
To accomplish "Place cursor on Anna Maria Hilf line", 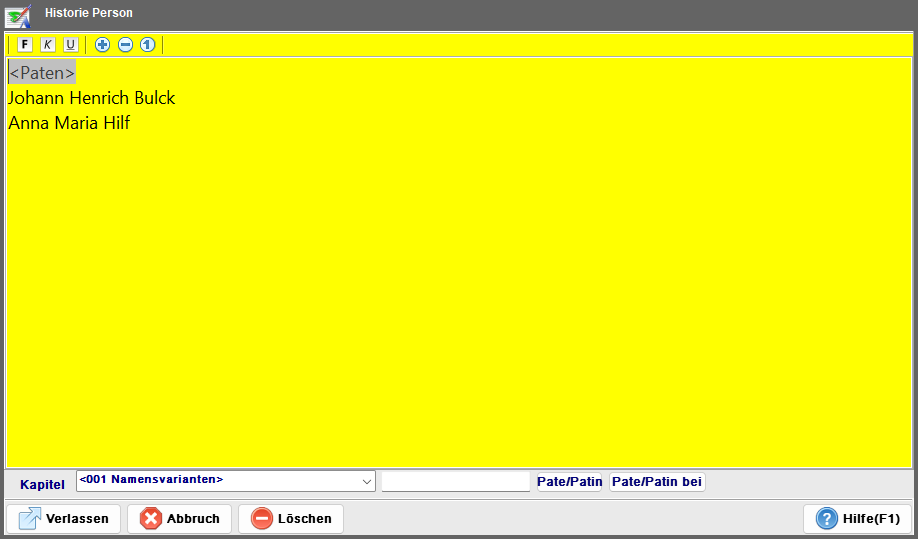I will coord(69,123).
